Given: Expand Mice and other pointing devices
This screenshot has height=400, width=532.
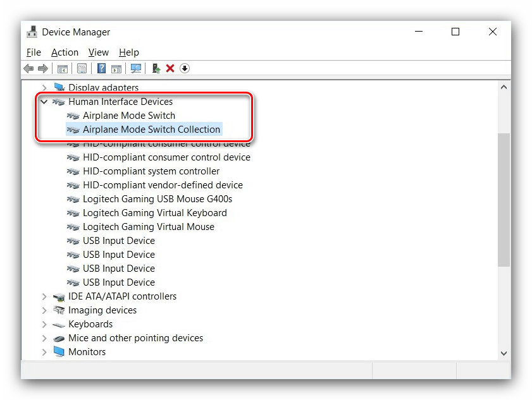Looking at the screenshot, I should tap(44, 338).
